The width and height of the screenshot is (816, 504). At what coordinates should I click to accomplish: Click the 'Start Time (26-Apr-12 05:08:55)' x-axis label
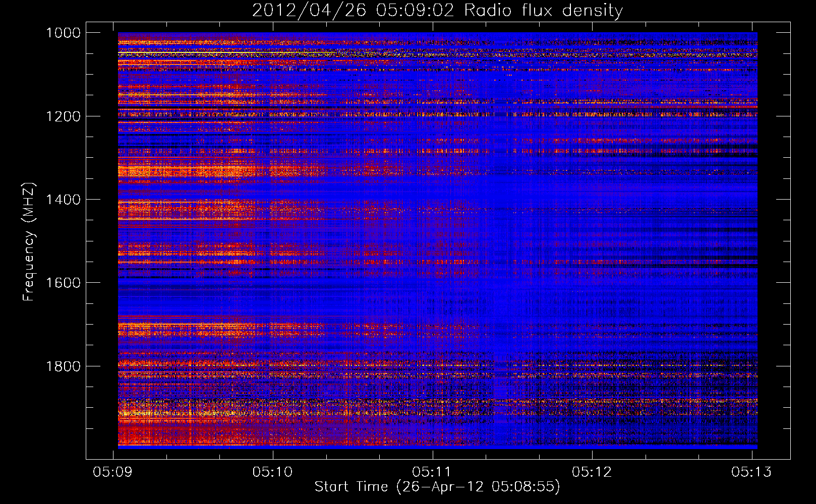coord(437,487)
